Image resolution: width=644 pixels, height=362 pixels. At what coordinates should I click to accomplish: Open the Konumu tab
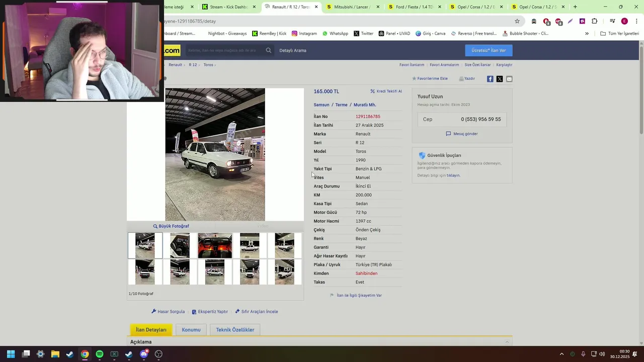click(x=191, y=330)
